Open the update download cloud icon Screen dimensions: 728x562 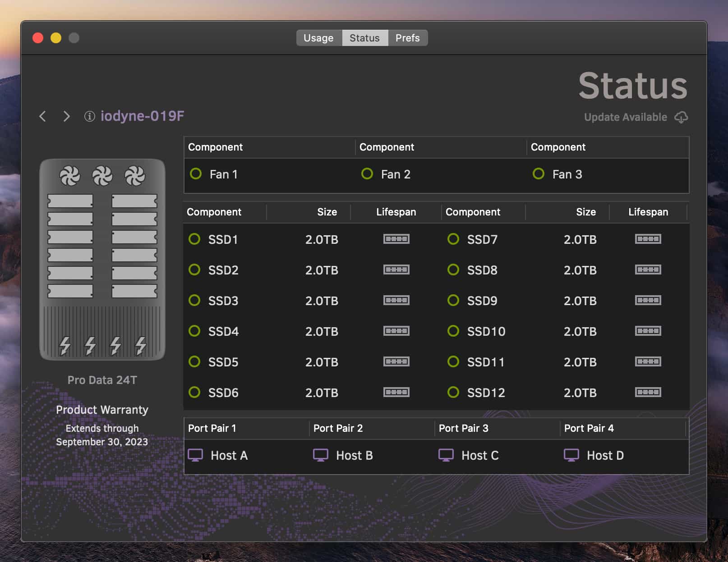pos(682,117)
